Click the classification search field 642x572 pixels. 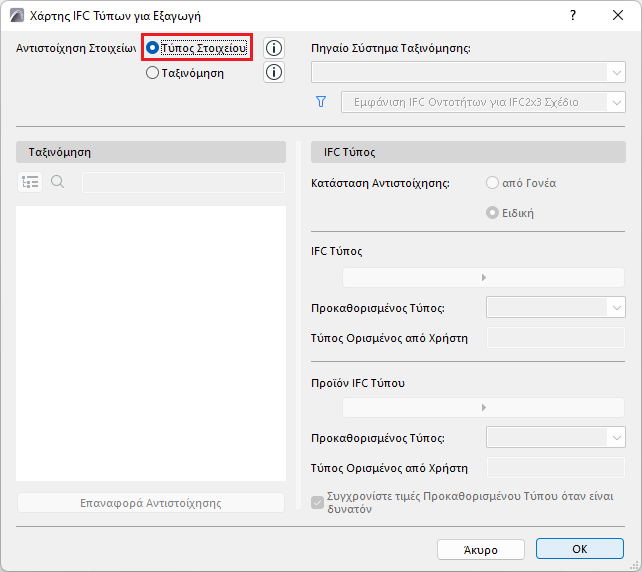(x=183, y=182)
